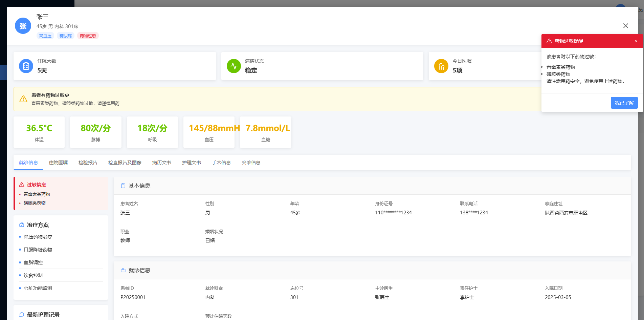Click the 血压 145/88 card
Screen dimensions: 644x320
[209, 132]
